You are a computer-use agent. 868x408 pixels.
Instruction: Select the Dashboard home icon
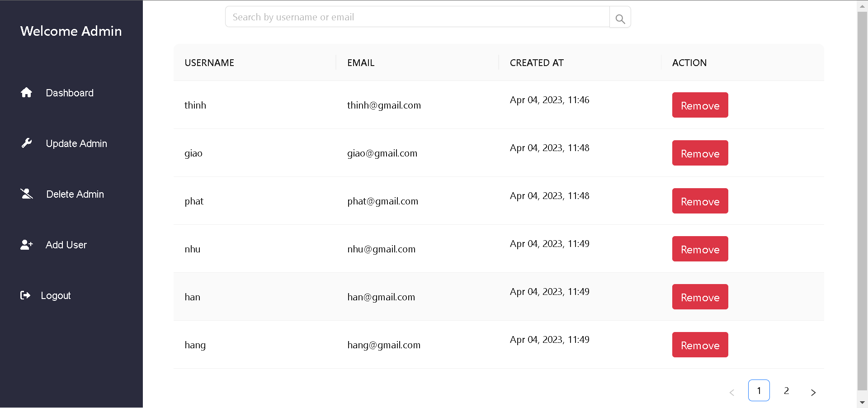27,92
